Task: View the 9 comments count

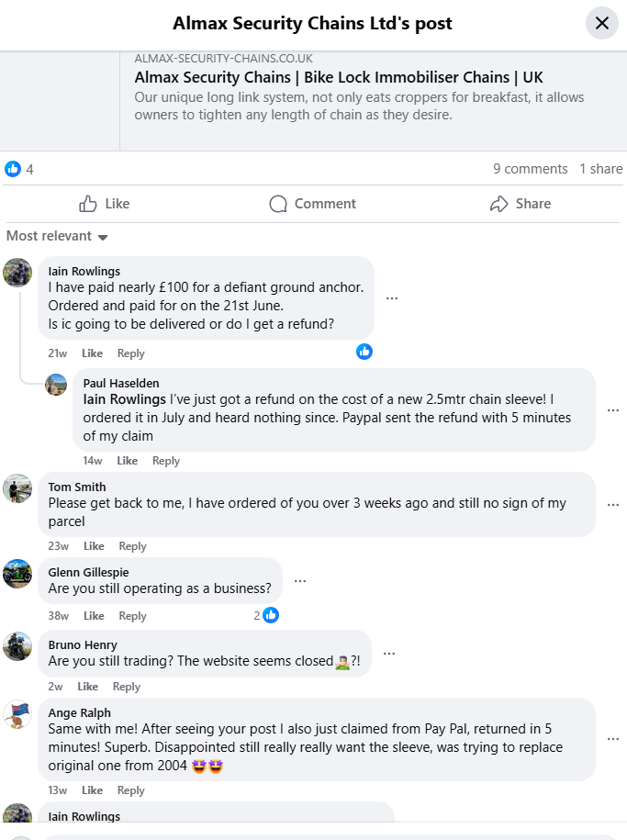Action: (x=531, y=169)
